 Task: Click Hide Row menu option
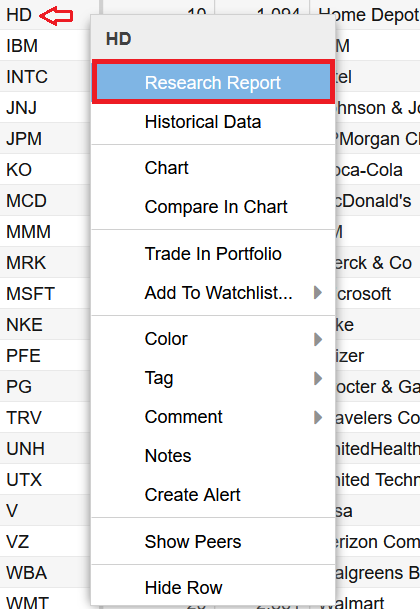[x=213, y=588]
